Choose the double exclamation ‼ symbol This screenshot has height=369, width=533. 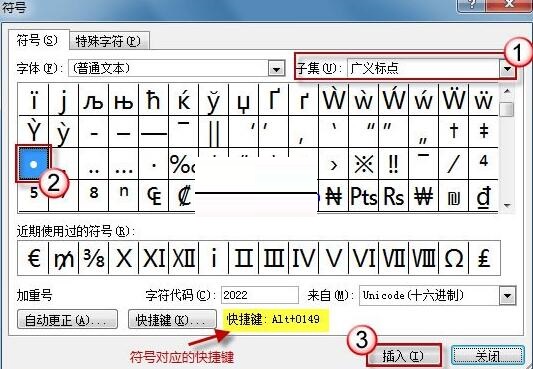(x=394, y=164)
